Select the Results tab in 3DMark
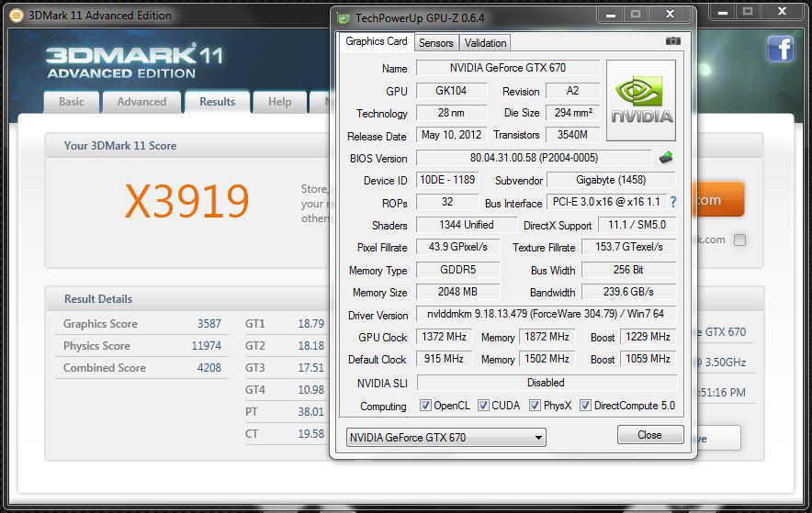 218,102
